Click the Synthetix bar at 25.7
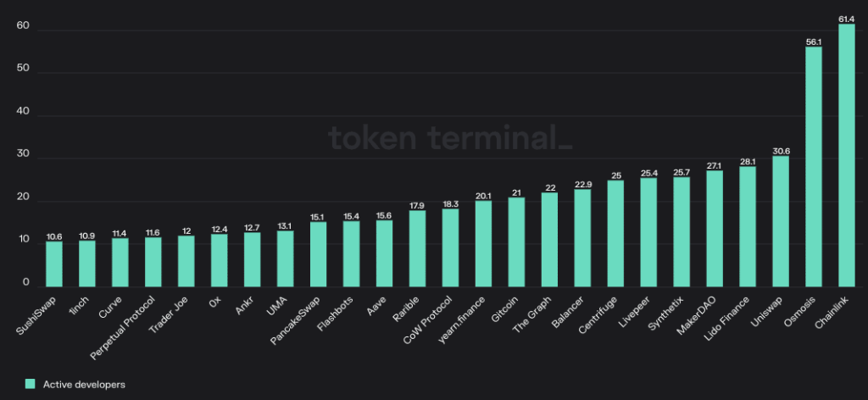Image resolution: width=868 pixels, height=400 pixels. click(x=682, y=232)
